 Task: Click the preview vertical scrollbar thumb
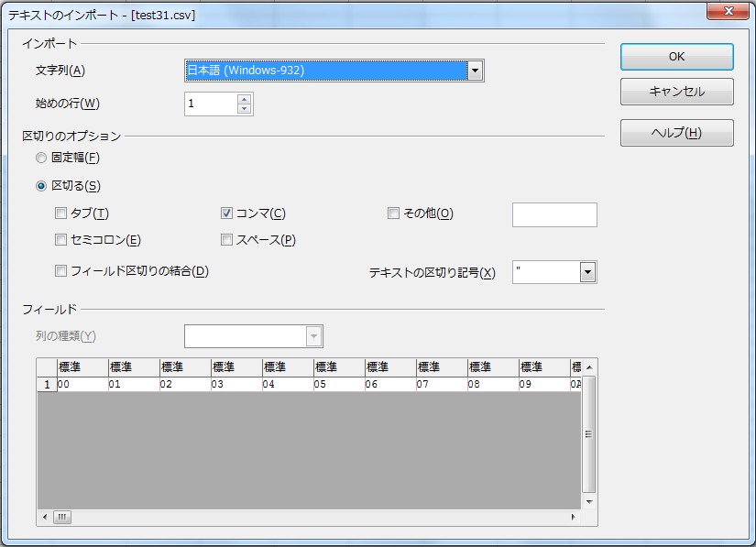tap(588, 434)
